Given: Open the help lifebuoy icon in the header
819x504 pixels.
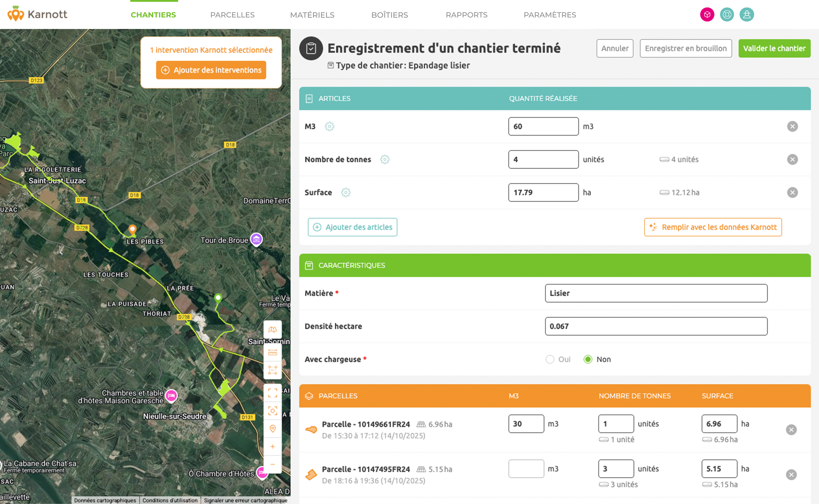Looking at the screenshot, I should point(727,14).
